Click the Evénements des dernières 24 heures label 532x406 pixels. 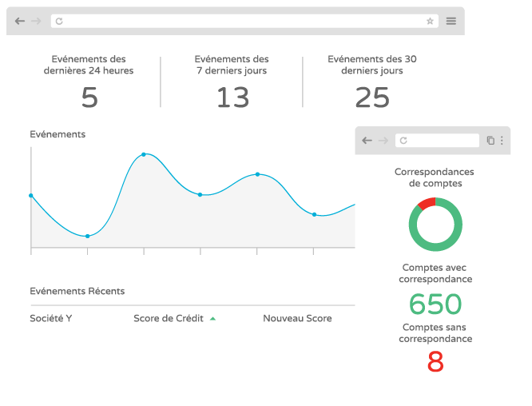point(89,65)
